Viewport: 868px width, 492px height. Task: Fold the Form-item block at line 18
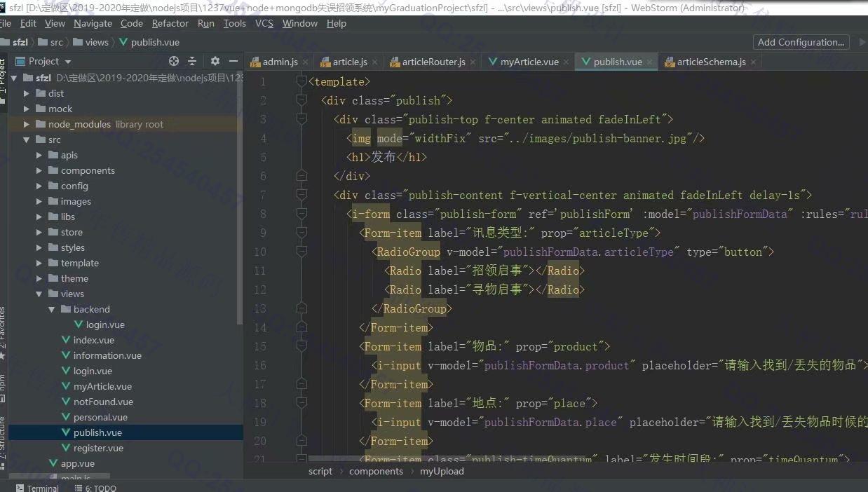(x=301, y=404)
